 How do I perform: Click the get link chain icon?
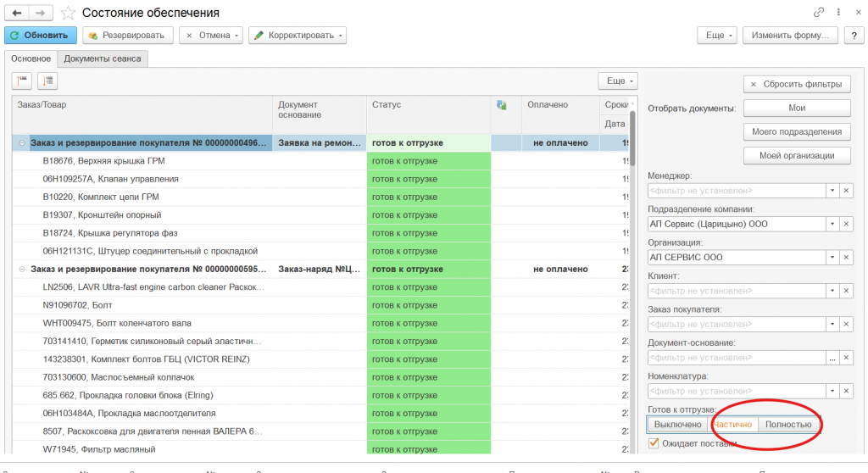pyautogui.click(x=818, y=13)
